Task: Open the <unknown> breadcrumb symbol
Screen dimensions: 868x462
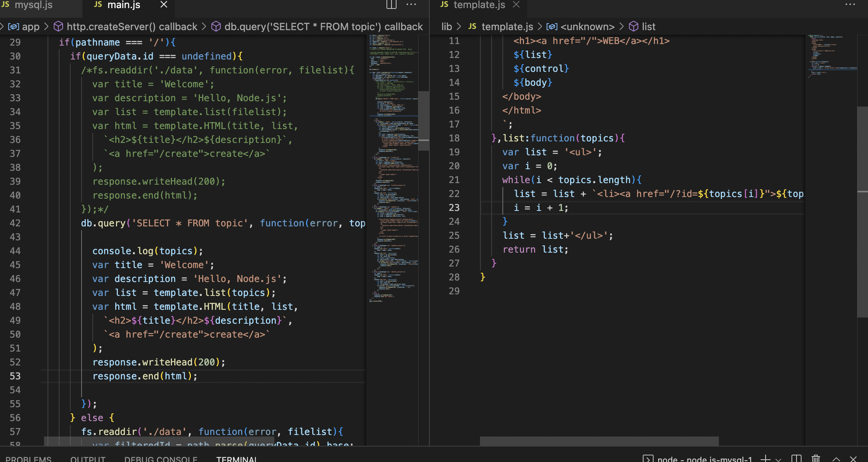Action: [x=580, y=27]
